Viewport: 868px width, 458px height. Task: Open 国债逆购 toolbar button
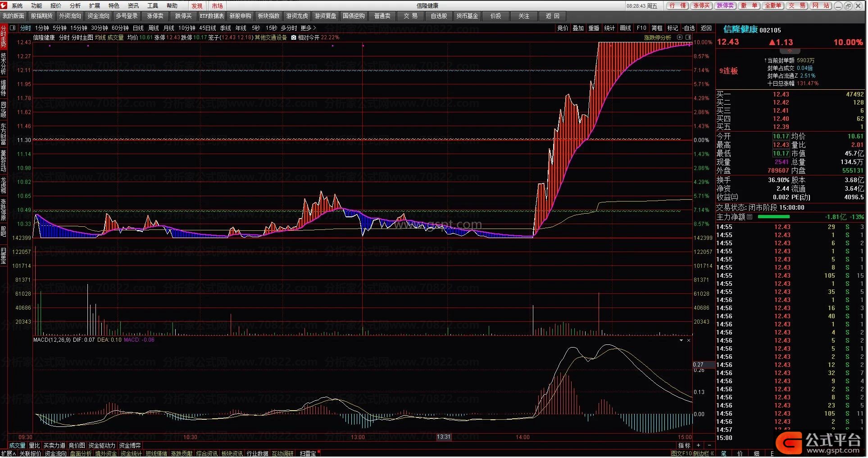354,16
